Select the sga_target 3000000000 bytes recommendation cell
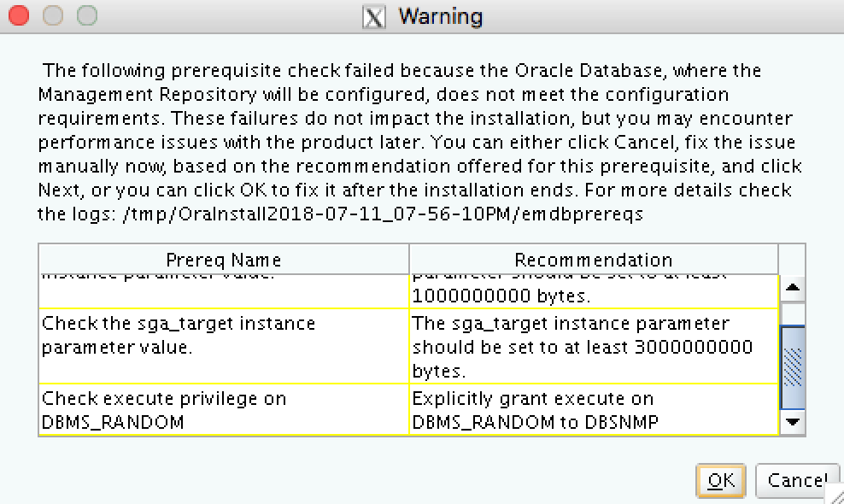This screenshot has width=844, height=504. coord(593,346)
